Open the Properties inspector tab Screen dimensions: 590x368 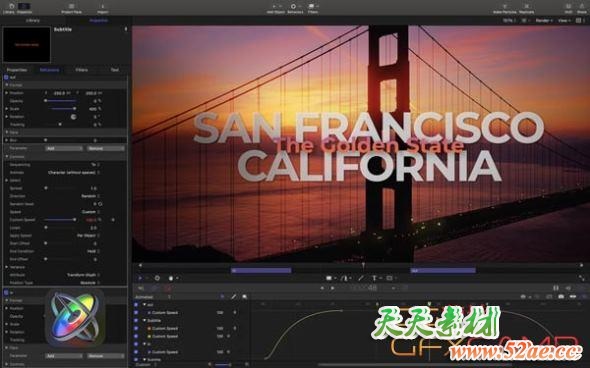(x=17, y=70)
